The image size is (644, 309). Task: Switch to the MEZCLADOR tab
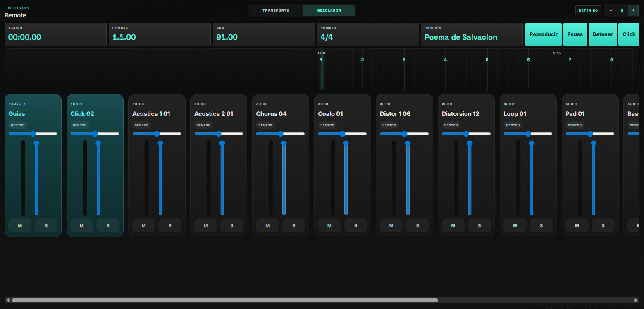(x=329, y=10)
